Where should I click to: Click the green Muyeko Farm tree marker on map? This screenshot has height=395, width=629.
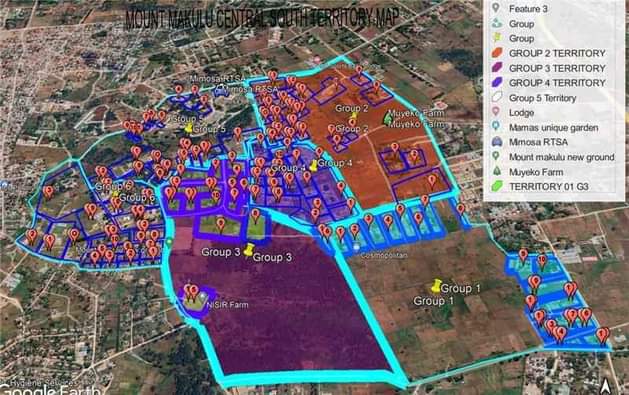pyautogui.click(x=387, y=118)
